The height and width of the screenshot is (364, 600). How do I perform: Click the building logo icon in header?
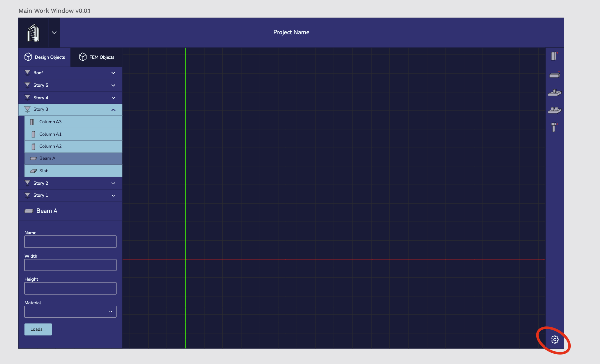click(x=33, y=33)
